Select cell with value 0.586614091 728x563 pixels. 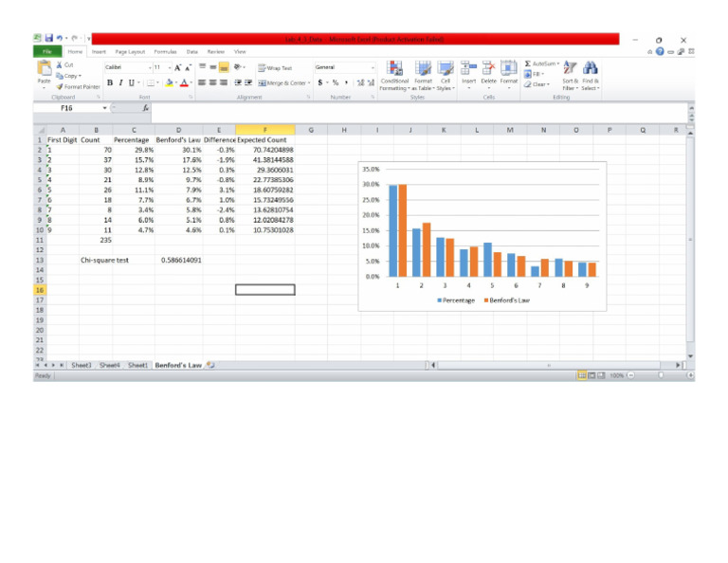[x=179, y=261]
